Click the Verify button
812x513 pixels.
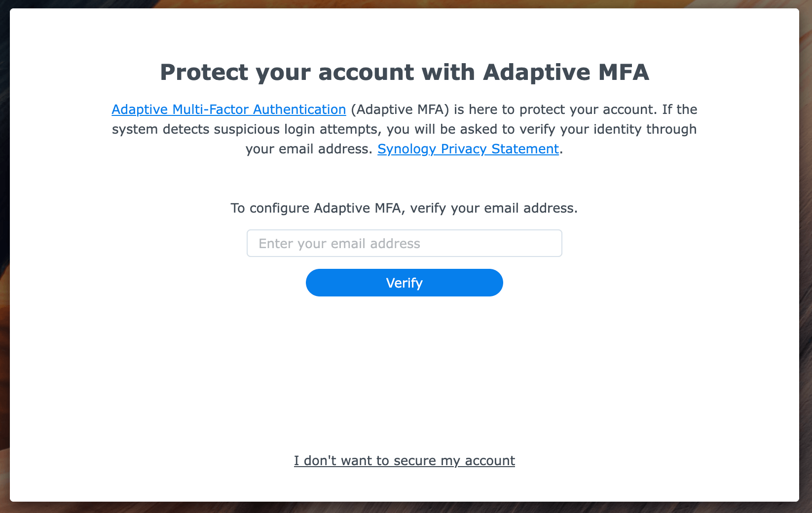tap(404, 283)
